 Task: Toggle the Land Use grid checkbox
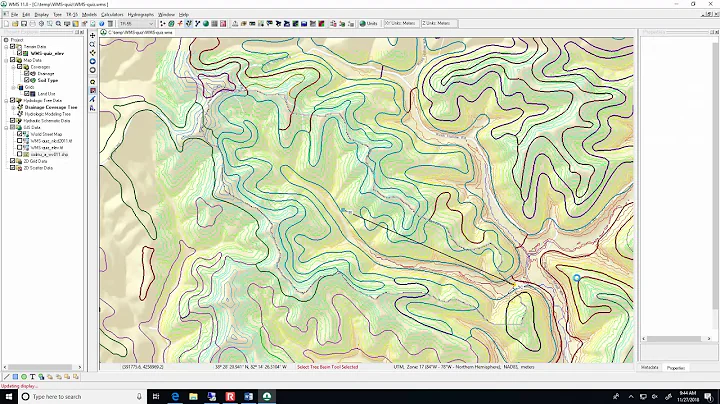(x=26, y=94)
